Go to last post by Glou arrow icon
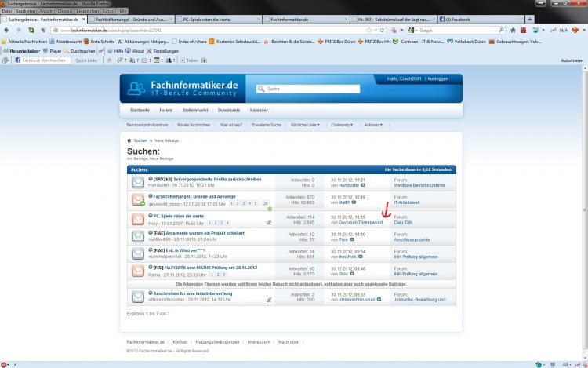The width and height of the screenshot is (588, 368). 352,274
